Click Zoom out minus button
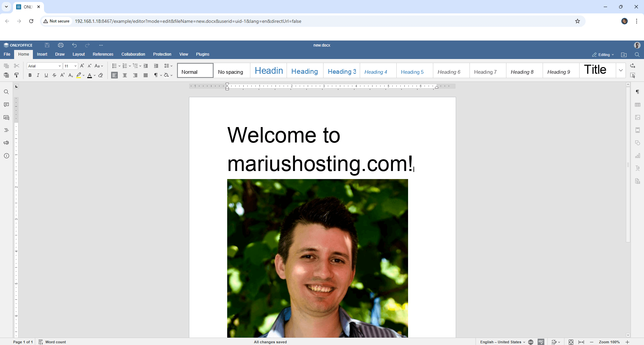This screenshot has height=345, width=644. (592, 342)
